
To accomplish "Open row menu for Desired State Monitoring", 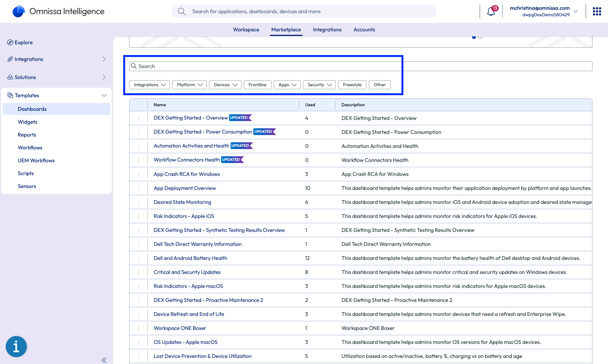I will coord(139,202).
